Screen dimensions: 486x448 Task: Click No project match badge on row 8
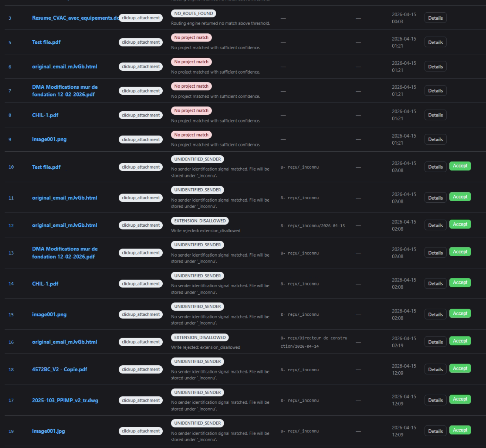[191, 111]
